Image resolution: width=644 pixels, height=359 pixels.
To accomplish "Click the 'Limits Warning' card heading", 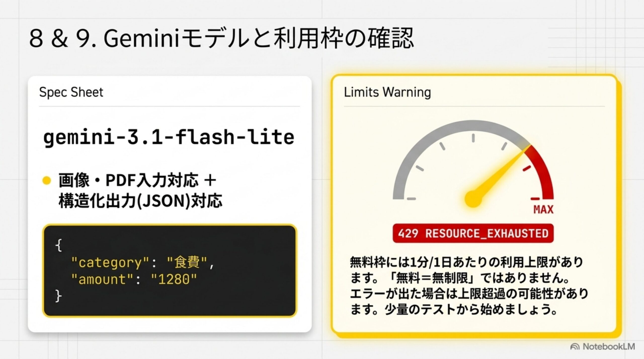I will point(387,92).
